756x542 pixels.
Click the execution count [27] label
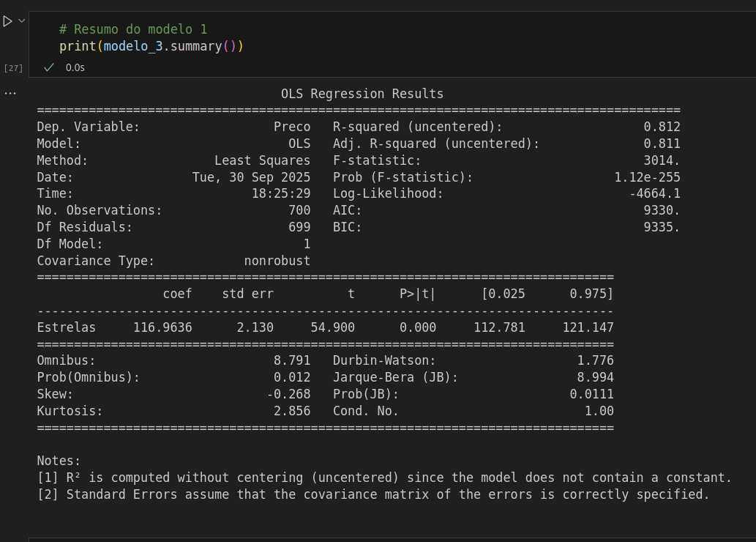tap(13, 68)
